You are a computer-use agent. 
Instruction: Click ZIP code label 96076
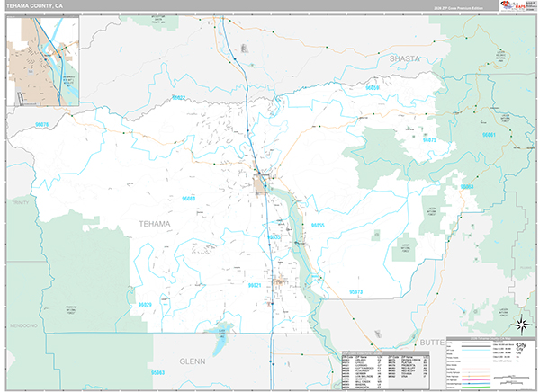[x=41, y=125]
